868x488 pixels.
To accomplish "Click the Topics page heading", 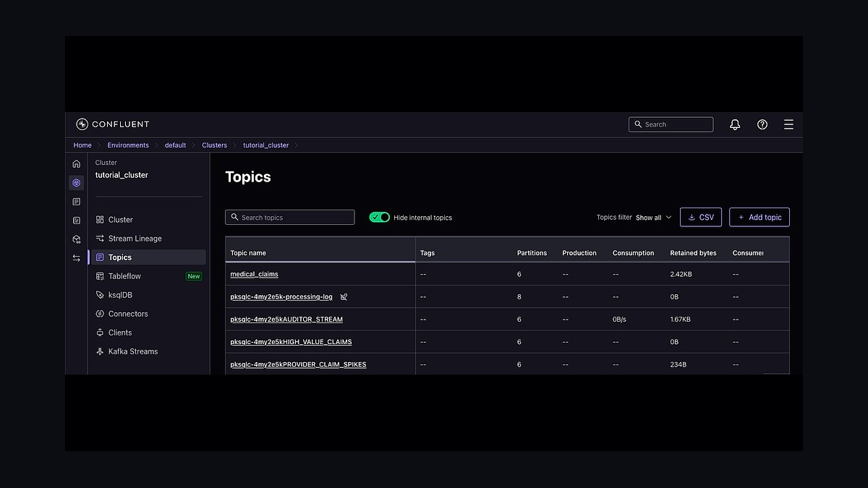I will click(x=248, y=177).
